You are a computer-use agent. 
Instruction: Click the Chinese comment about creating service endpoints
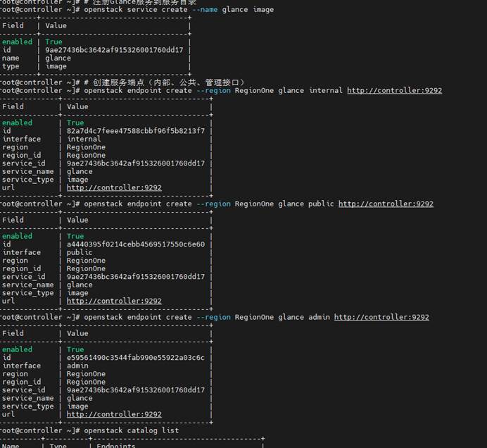pyautogui.click(x=164, y=82)
